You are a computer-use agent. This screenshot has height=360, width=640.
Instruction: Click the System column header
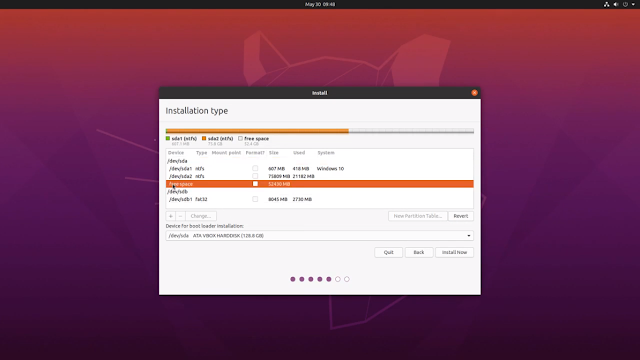tap(326, 153)
